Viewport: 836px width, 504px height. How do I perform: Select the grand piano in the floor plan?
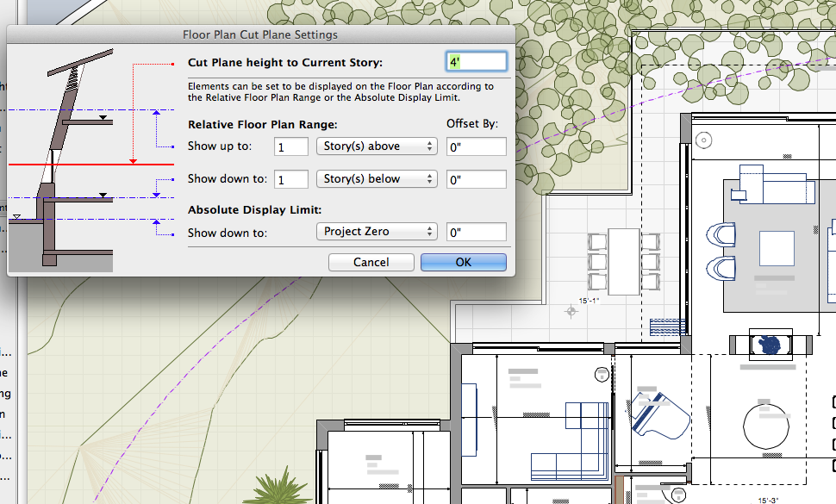pos(660,415)
